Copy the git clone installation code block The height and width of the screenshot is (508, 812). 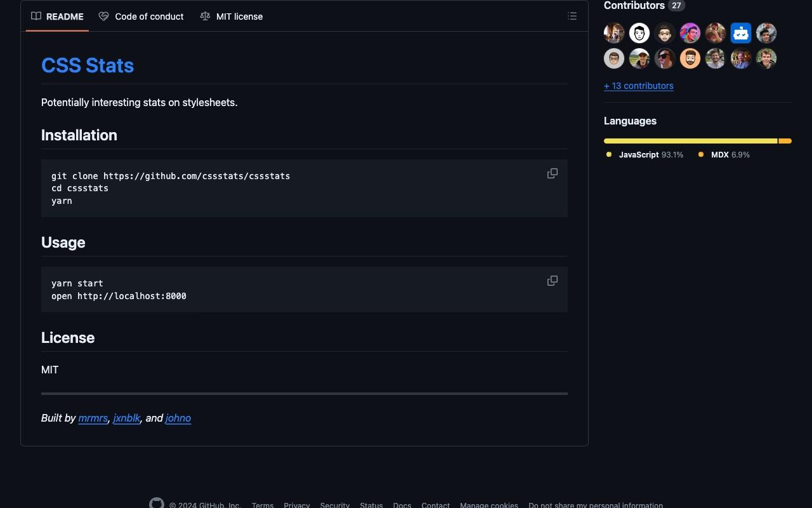click(553, 173)
